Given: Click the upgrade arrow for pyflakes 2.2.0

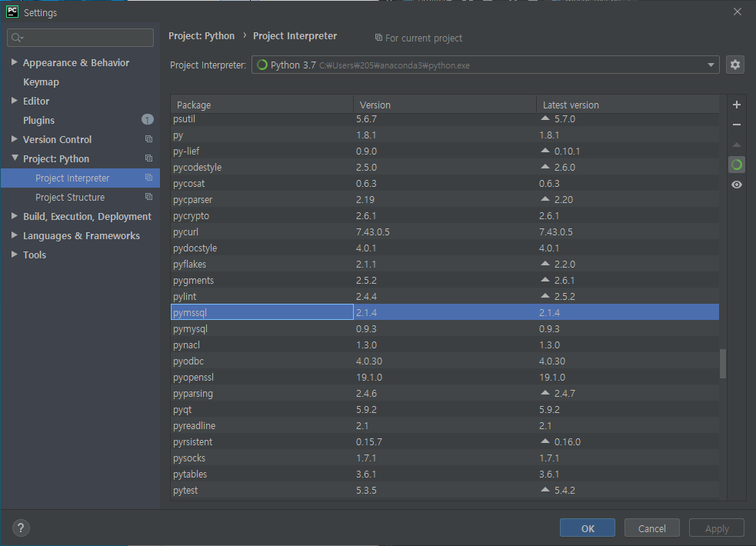Looking at the screenshot, I should (x=545, y=263).
